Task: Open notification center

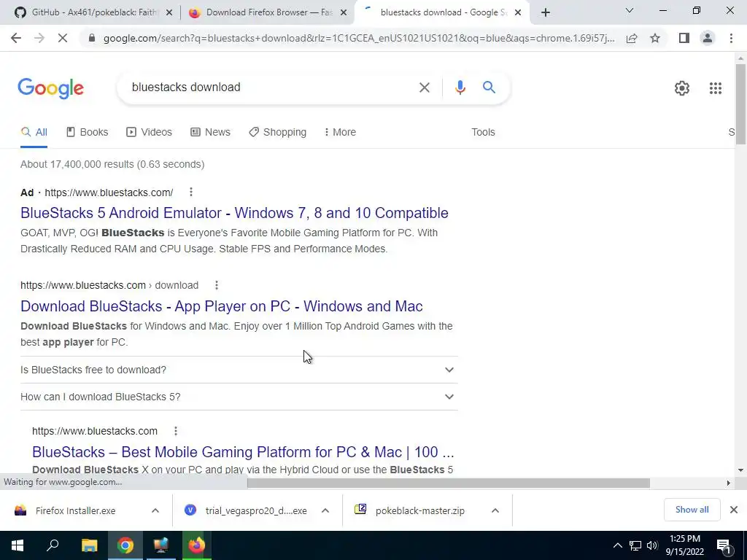Action: [724, 545]
